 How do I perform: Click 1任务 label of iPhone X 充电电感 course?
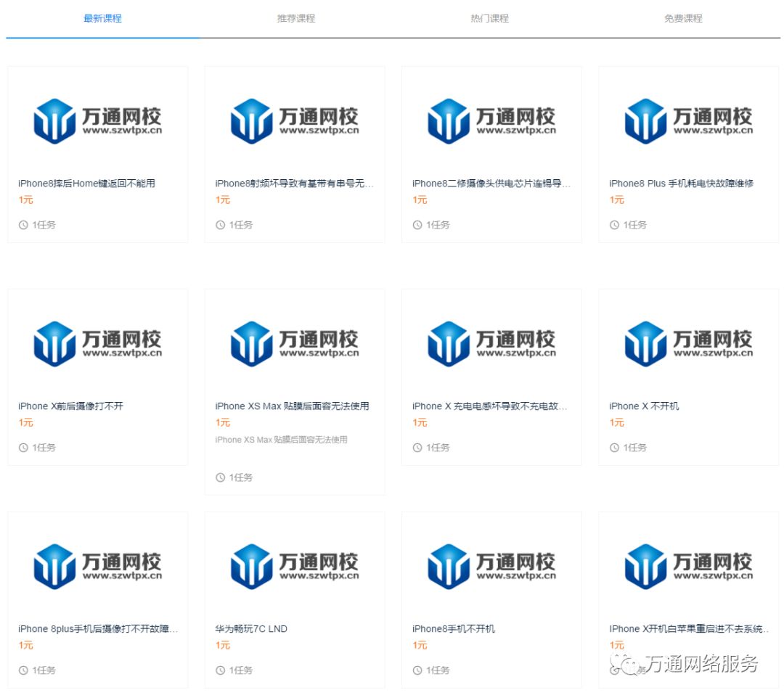[x=438, y=448]
